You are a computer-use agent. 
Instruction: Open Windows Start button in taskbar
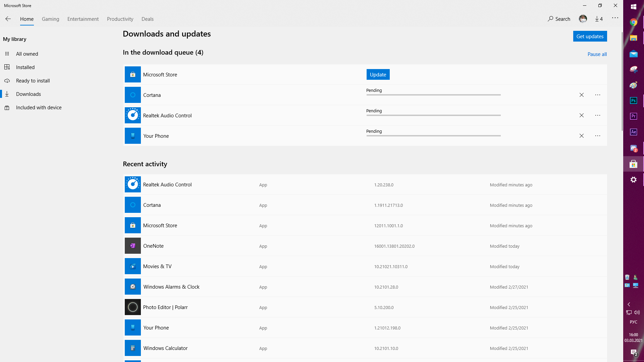point(634,7)
